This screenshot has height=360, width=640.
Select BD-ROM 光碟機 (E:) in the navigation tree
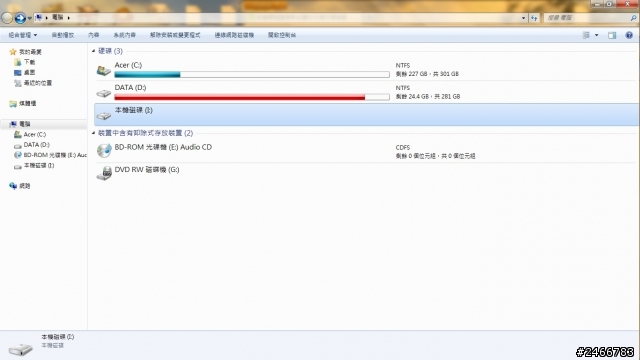click(55, 155)
